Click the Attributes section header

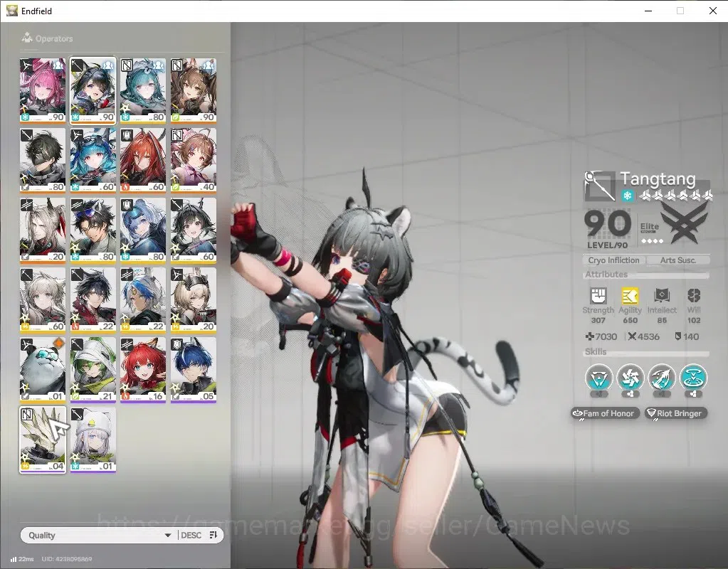(x=606, y=275)
